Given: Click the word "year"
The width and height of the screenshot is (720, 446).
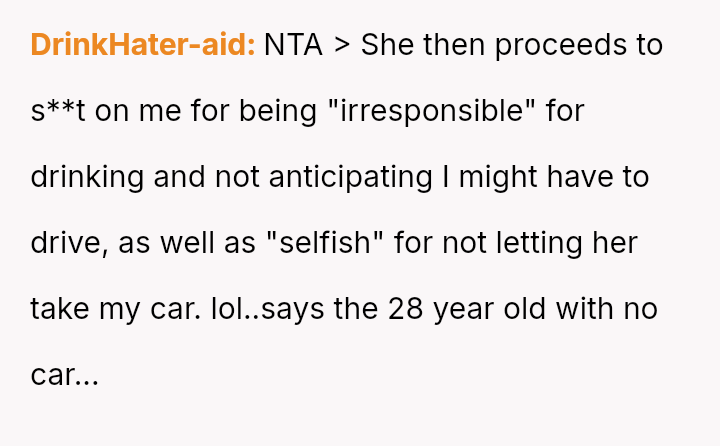Looking at the screenshot, I should click(464, 310).
